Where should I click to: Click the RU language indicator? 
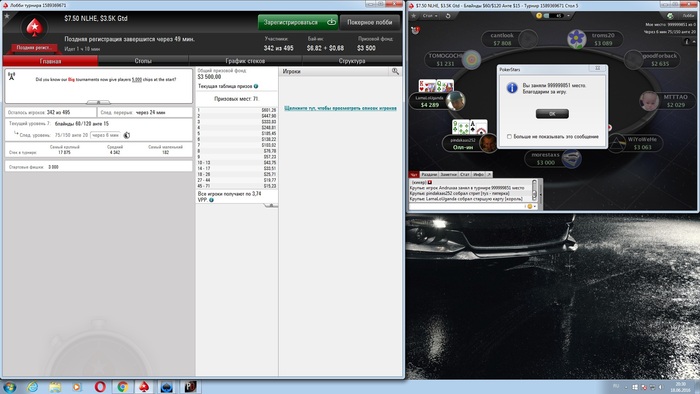point(616,386)
